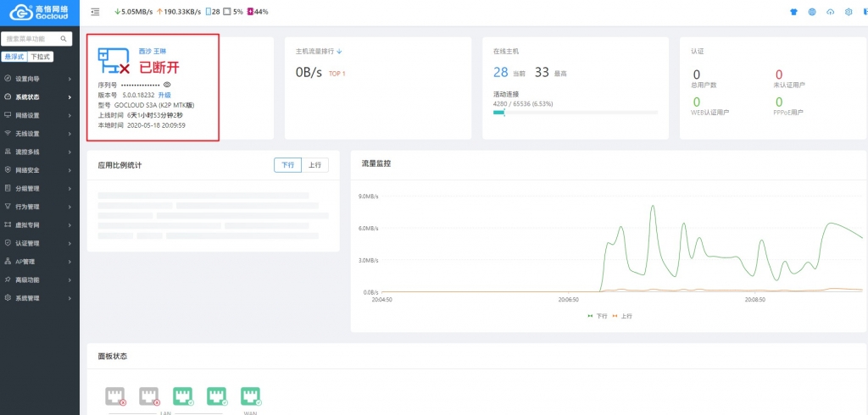Click the memory usage icon beside 44%

coord(250,12)
